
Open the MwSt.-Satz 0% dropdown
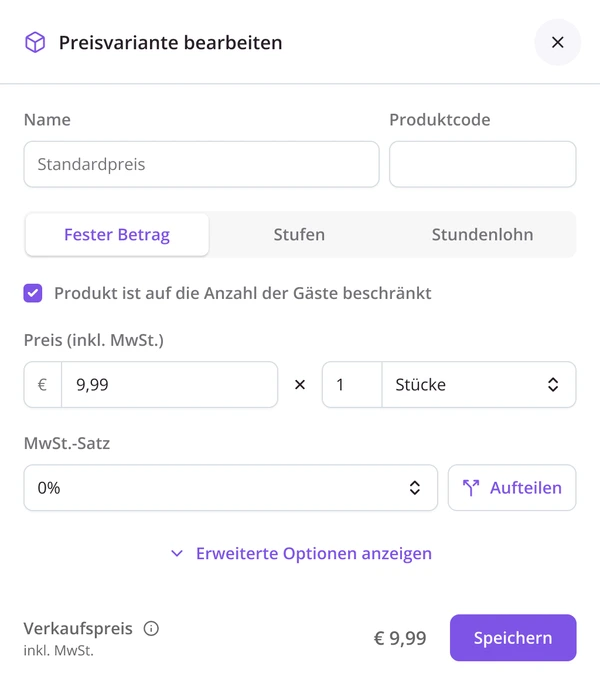click(x=231, y=488)
